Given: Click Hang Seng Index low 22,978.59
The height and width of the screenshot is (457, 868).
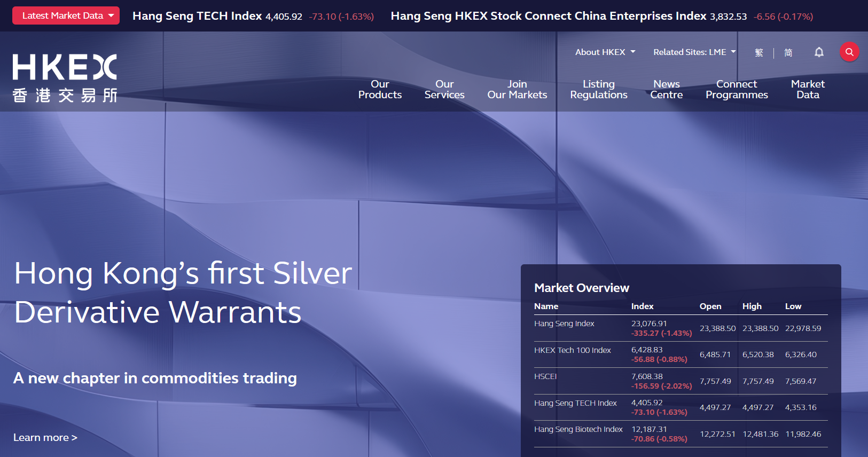Looking at the screenshot, I should 803,328.
